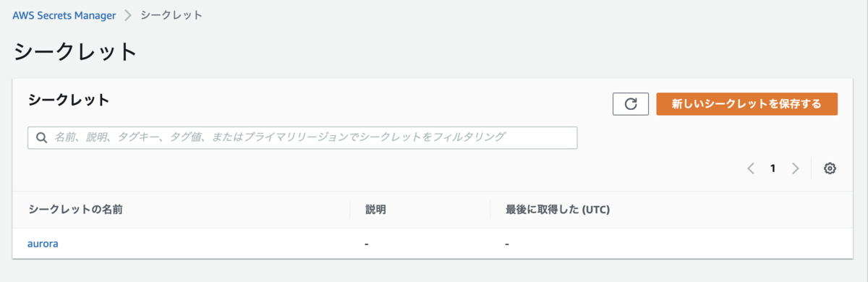Image resolution: width=868 pixels, height=282 pixels.
Task: Click the aurora row's description cell
Action: 420,244
